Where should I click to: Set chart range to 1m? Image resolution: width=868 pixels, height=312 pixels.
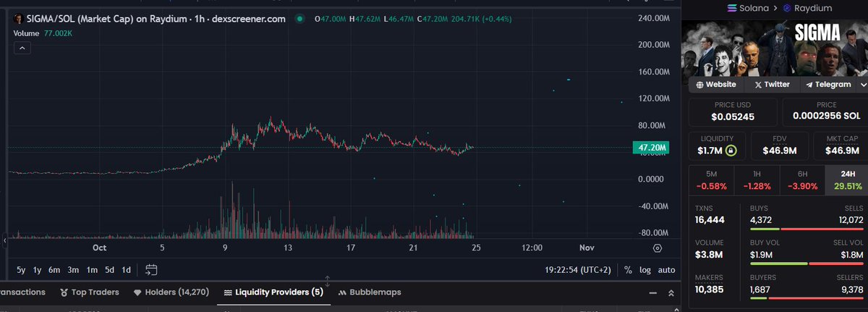click(x=92, y=270)
